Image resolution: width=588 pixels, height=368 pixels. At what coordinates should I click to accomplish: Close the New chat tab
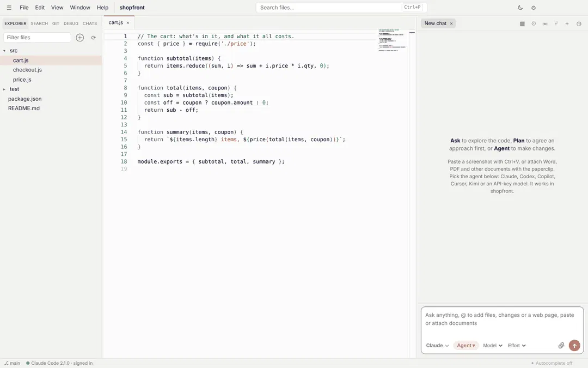[x=451, y=23]
